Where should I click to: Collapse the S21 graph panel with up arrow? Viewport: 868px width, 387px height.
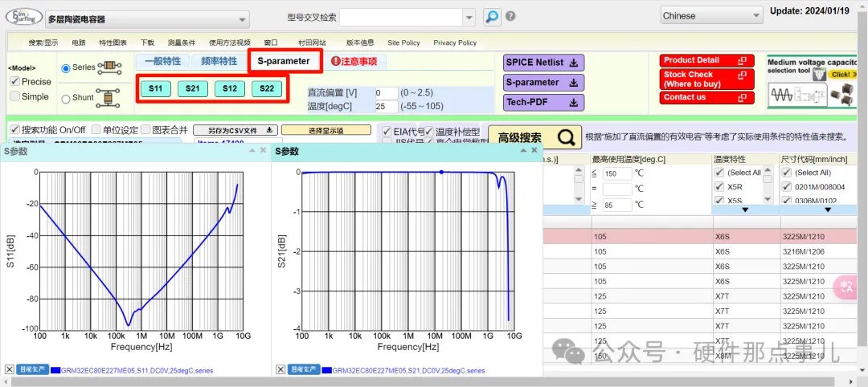tap(522, 151)
